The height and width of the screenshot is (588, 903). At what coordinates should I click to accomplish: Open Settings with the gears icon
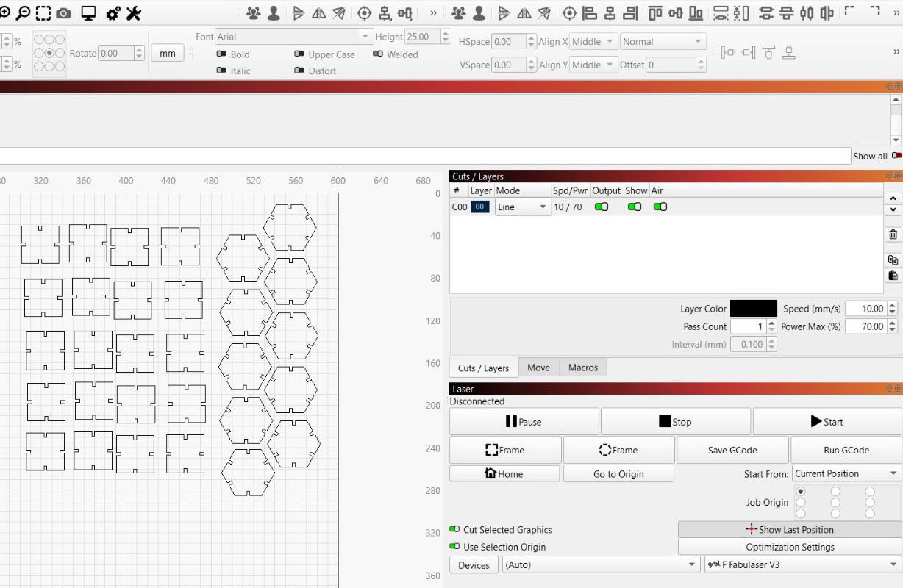point(113,12)
